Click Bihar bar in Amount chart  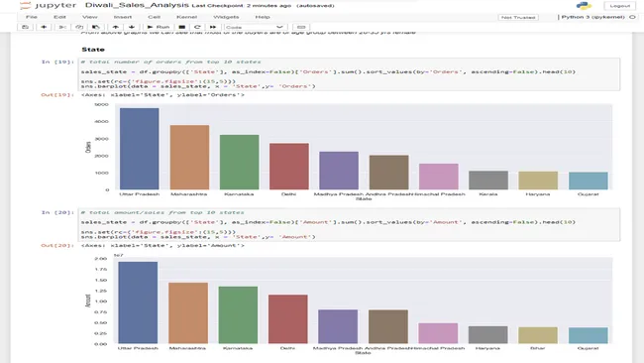click(538, 335)
